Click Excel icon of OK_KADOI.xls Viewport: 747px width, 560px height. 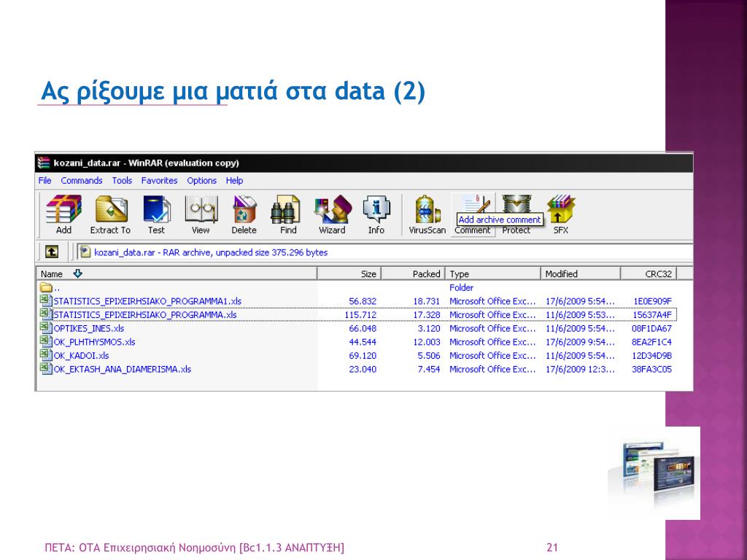(x=46, y=355)
